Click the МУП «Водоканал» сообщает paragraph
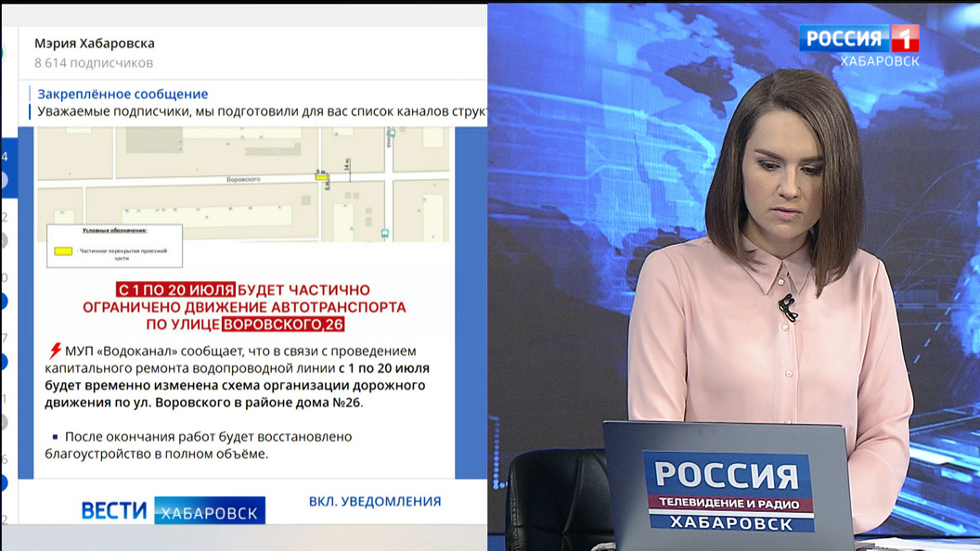Screen dimensions: 980x551 pos(238,377)
